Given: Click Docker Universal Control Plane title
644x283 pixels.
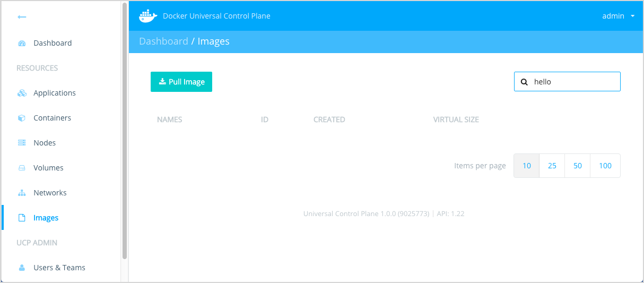Looking at the screenshot, I should (216, 16).
